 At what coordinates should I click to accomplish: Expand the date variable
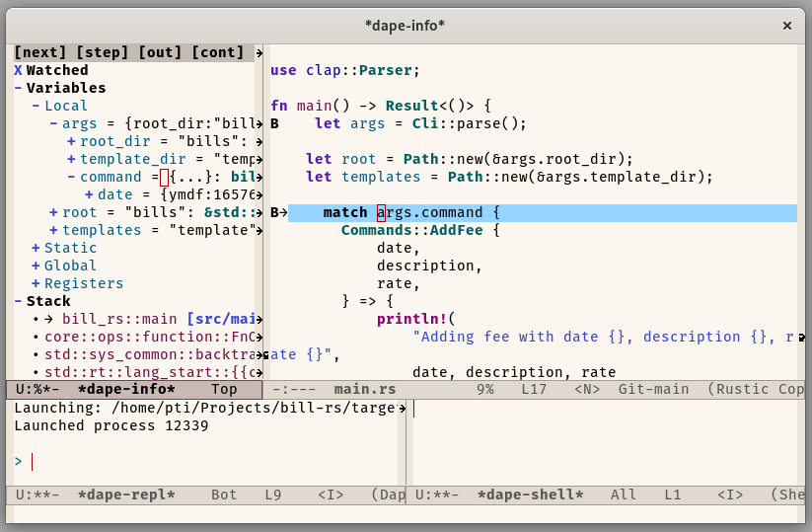[x=89, y=194]
